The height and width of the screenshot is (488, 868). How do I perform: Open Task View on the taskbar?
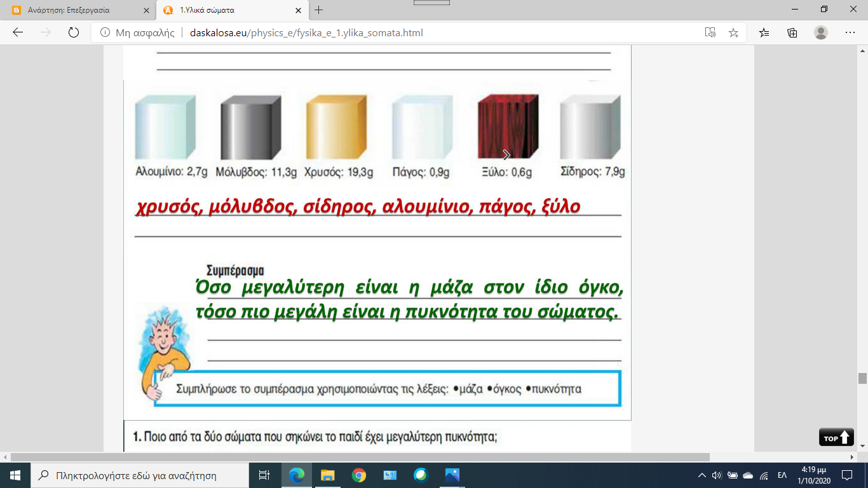click(264, 475)
